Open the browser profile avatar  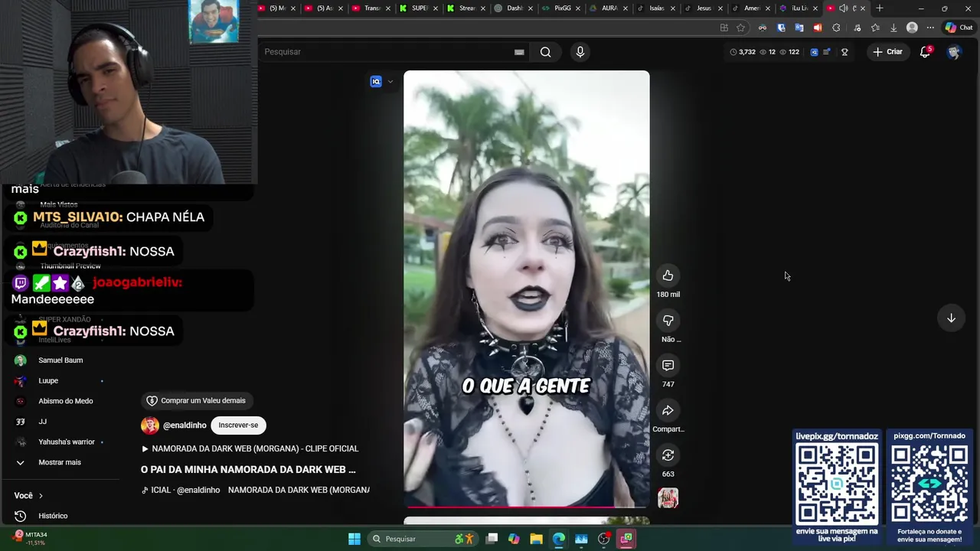912,28
